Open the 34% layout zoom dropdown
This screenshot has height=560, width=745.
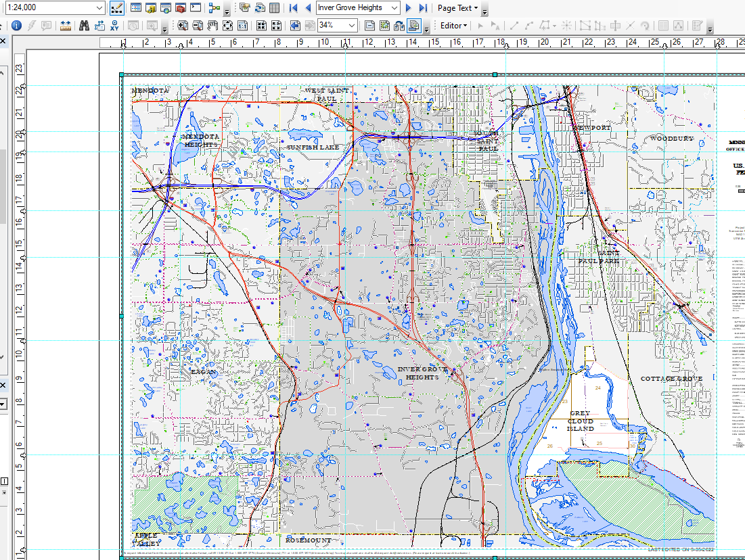pos(352,26)
